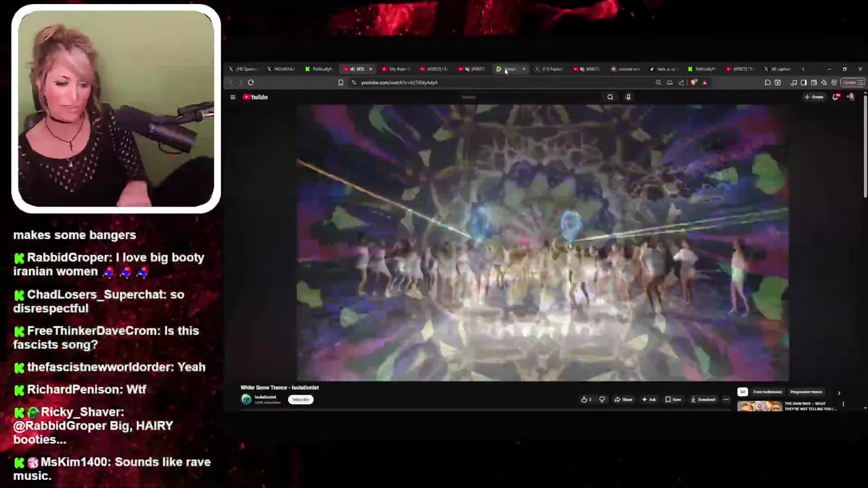The image size is (868, 488).
Task: Click MsKim1400's chat message username
Action: pos(74,462)
